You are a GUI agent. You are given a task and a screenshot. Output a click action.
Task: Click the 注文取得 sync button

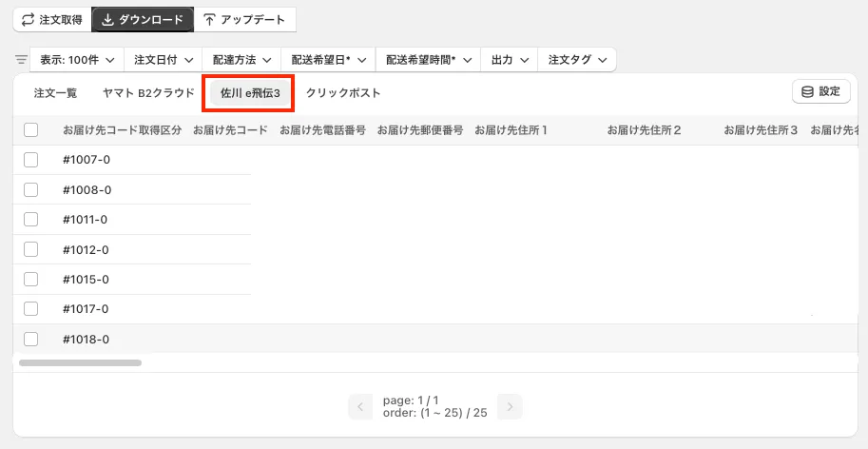51,19
